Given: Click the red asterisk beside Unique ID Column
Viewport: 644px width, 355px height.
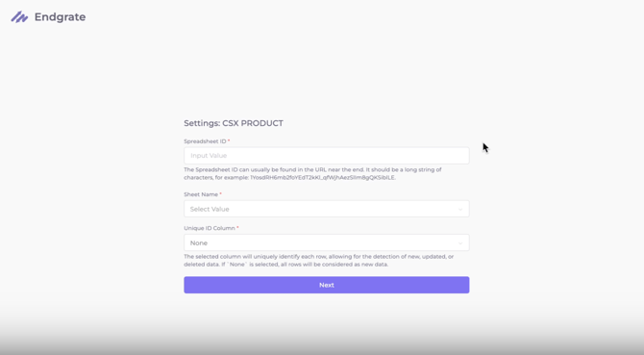Looking at the screenshot, I should click(x=237, y=228).
